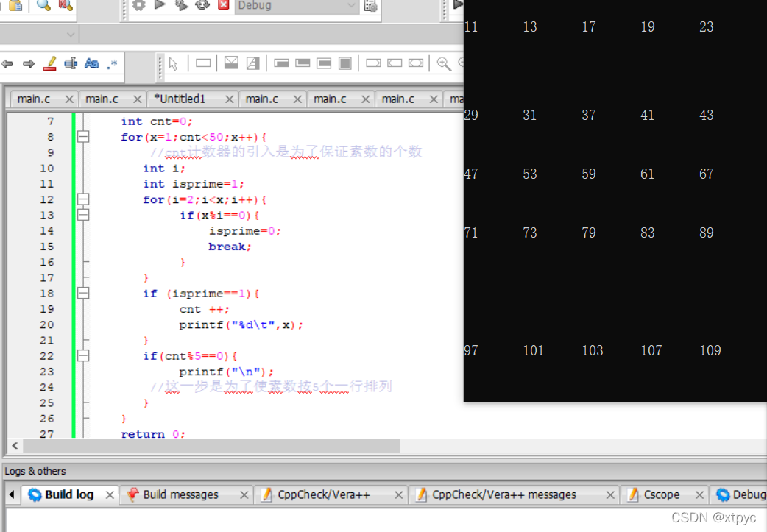Toggle the regular expression .* option

[112, 63]
